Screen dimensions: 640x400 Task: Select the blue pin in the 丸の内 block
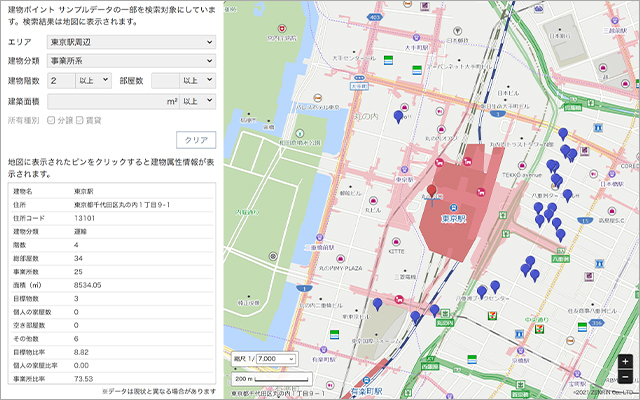tap(398, 117)
